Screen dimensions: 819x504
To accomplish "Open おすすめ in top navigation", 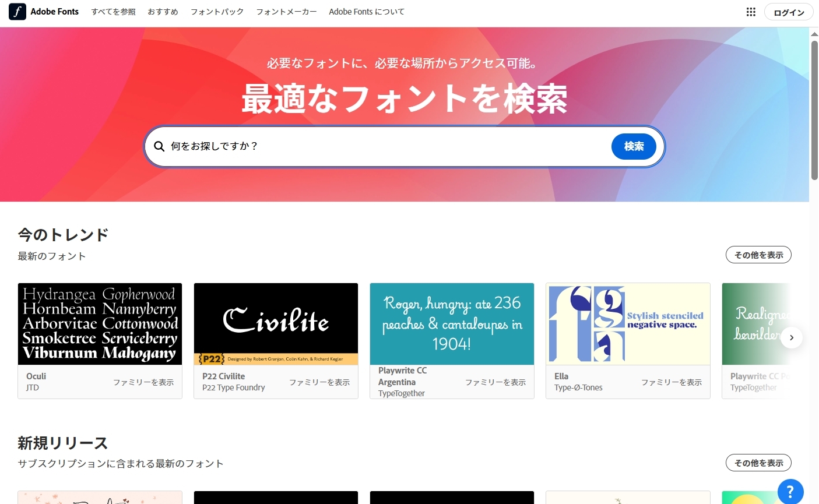I will (x=163, y=12).
